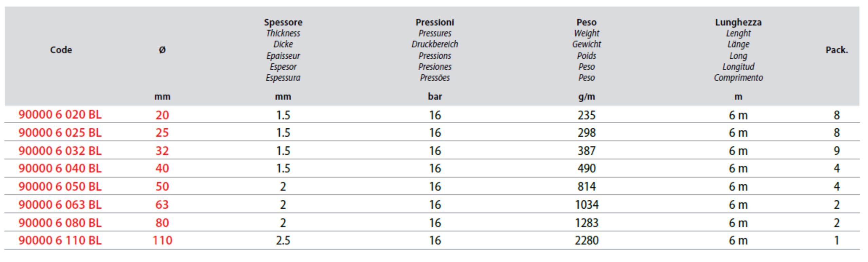Select product code 90000 6 050 BL

pos(60,186)
